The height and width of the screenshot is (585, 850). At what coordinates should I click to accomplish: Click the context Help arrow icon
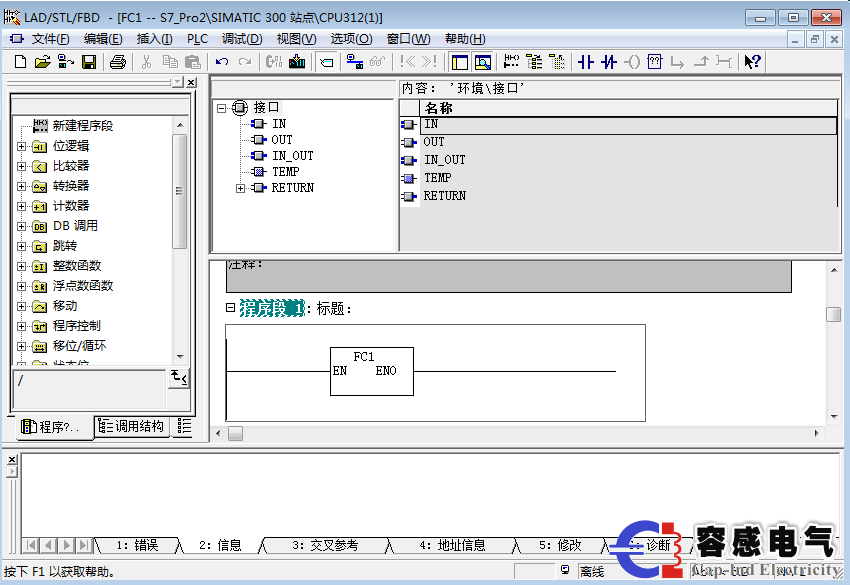[x=752, y=62]
